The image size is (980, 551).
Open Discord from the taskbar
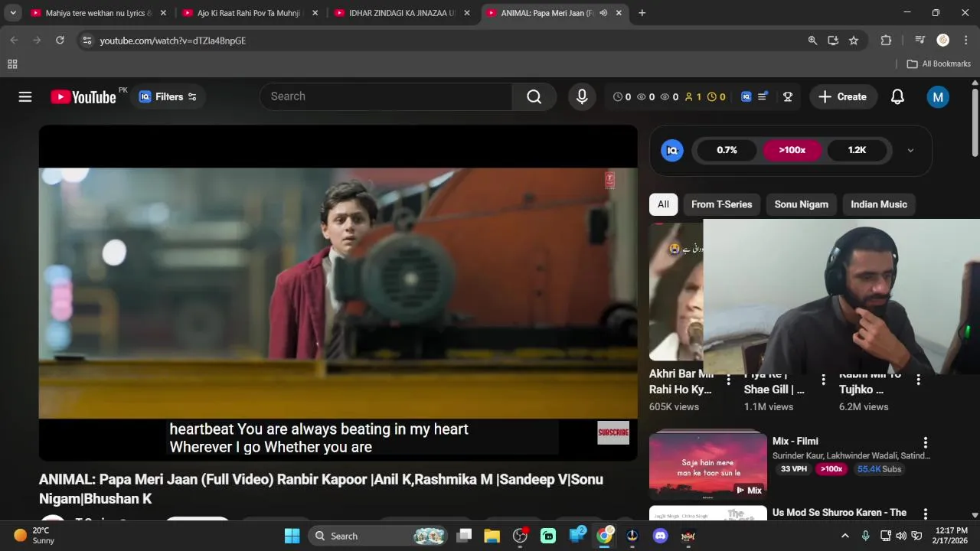coord(660,536)
